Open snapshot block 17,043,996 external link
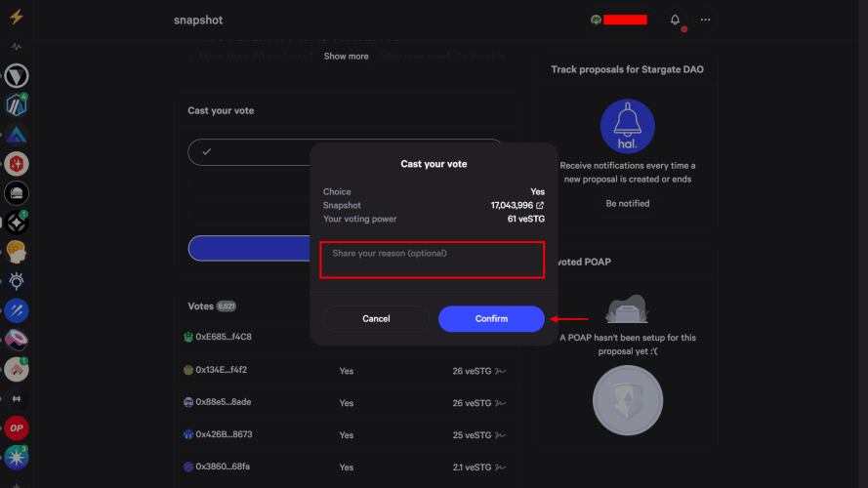 540,205
